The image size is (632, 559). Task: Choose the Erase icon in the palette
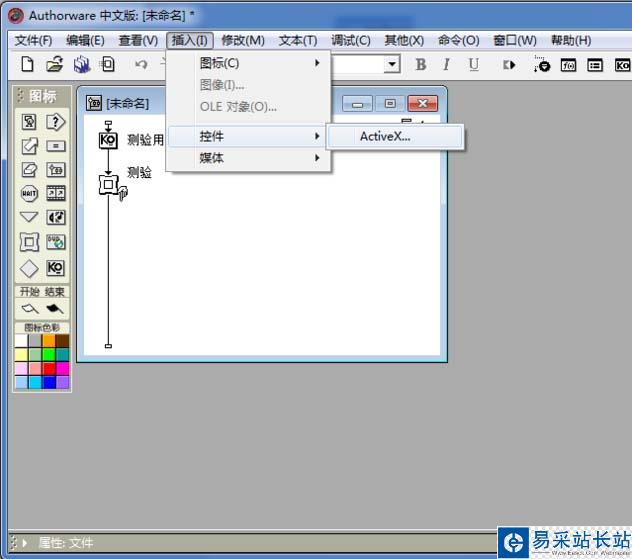click(x=29, y=170)
